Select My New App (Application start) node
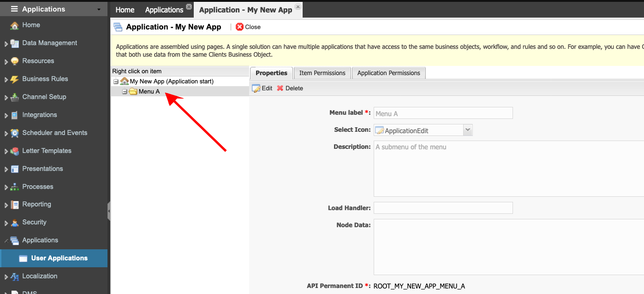 pos(172,81)
